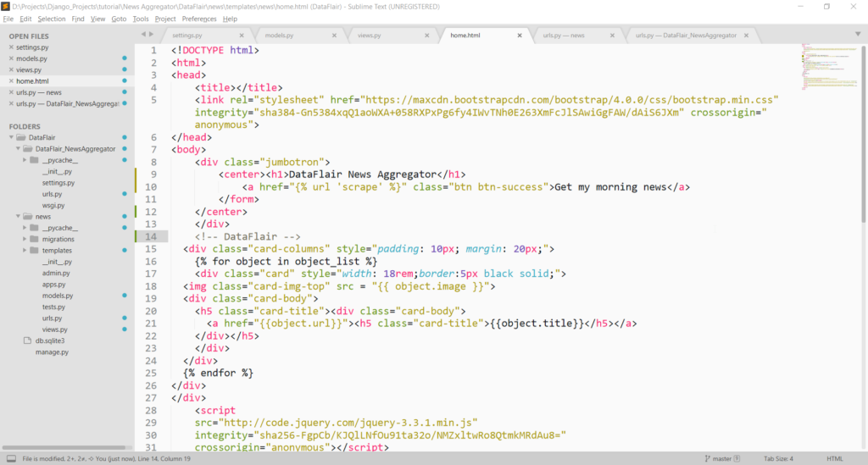Change the HTML syntax selector
The height and width of the screenshot is (465, 868).
[x=834, y=458]
